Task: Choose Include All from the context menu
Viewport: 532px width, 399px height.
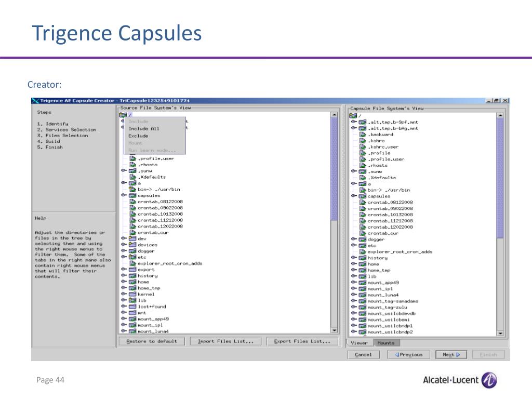Action: (x=155, y=129)
